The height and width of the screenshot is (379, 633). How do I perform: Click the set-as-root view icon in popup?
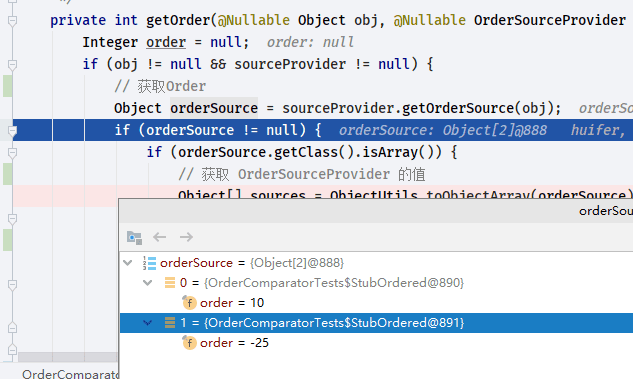point(134,237)
